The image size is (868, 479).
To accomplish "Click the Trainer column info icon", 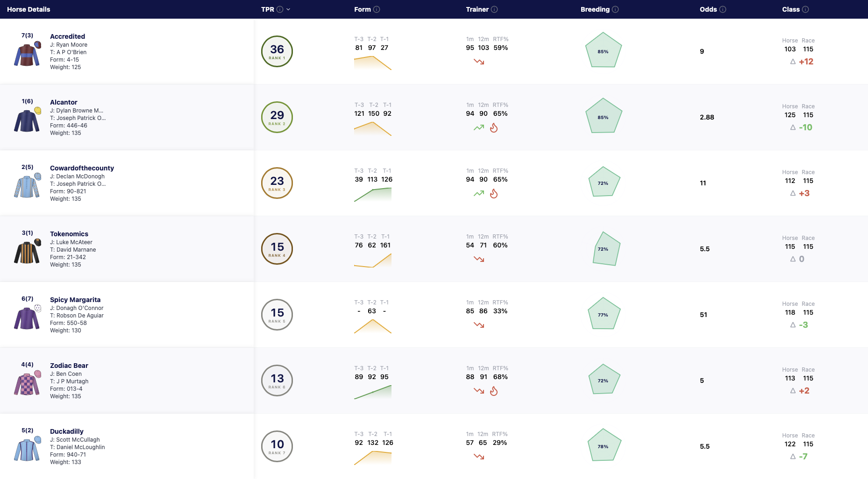I will [x=494, y=9].
